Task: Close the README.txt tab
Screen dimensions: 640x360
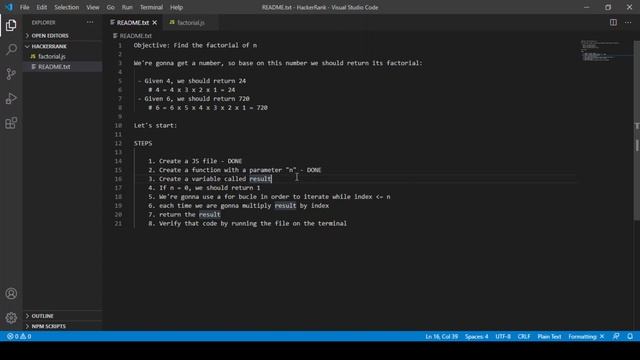Action: (x=155, y=22)
